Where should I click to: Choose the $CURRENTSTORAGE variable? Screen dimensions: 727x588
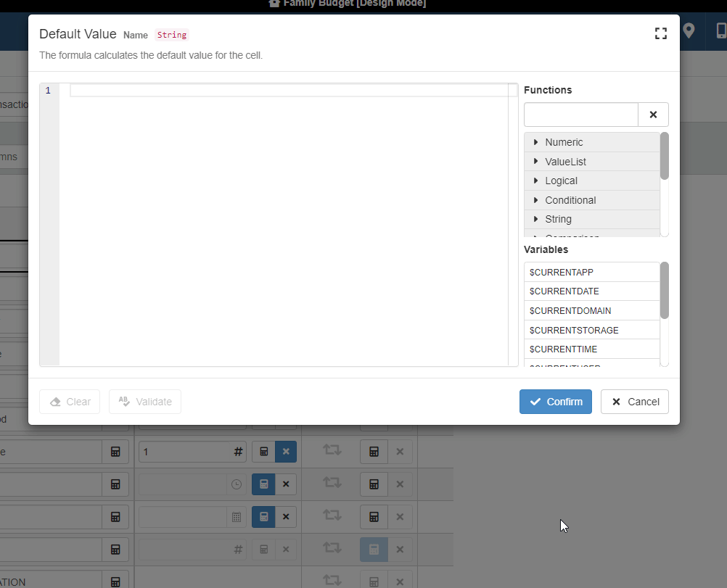pyautogui.click(x=574, y=331)
